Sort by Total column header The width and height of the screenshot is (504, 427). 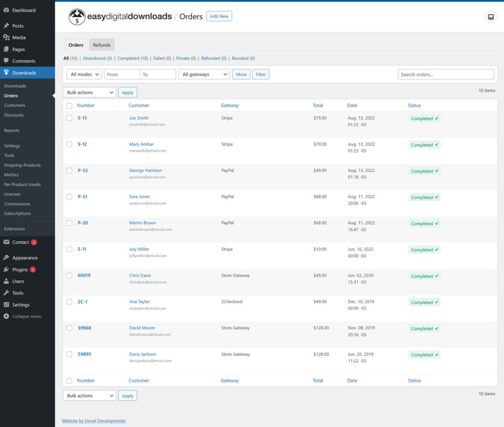[x=318, y=105]
